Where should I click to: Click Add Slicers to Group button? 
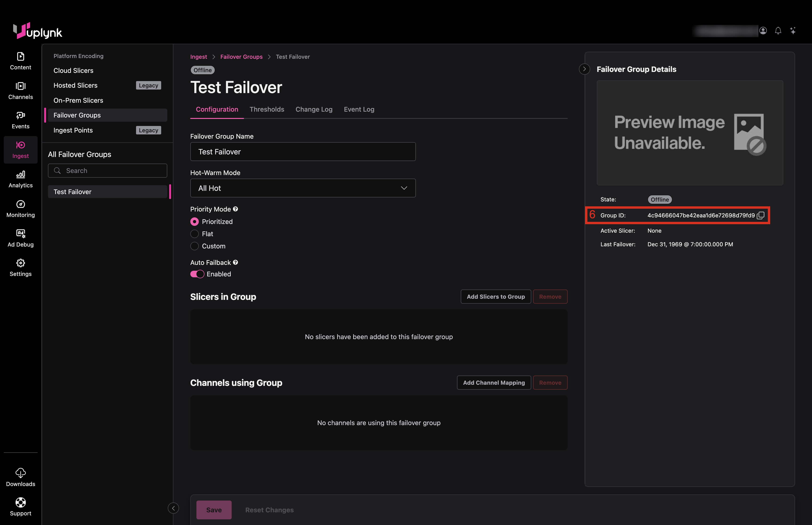click(x=496, y=297)
